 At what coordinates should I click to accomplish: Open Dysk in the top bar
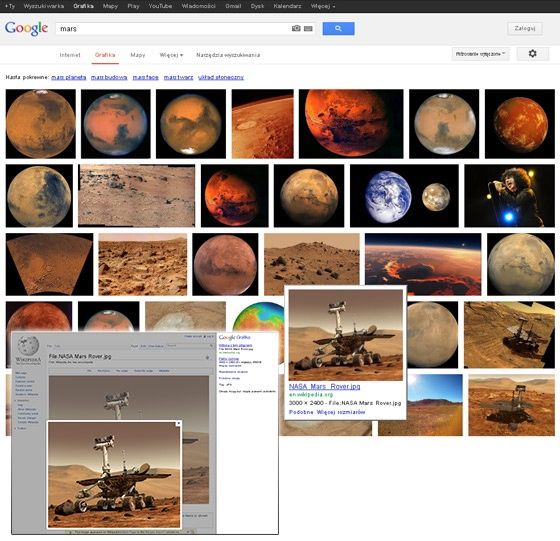(x=257, y=6)
